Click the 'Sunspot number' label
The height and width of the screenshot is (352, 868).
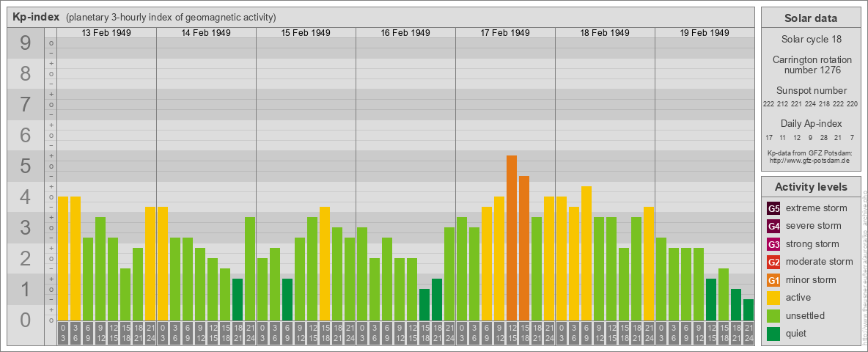point(811,90)
